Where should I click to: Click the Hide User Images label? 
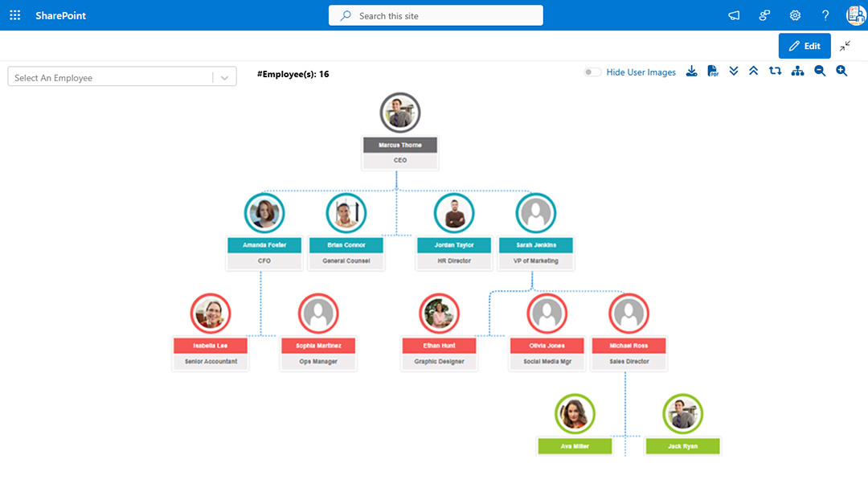(x=641, y=72)
